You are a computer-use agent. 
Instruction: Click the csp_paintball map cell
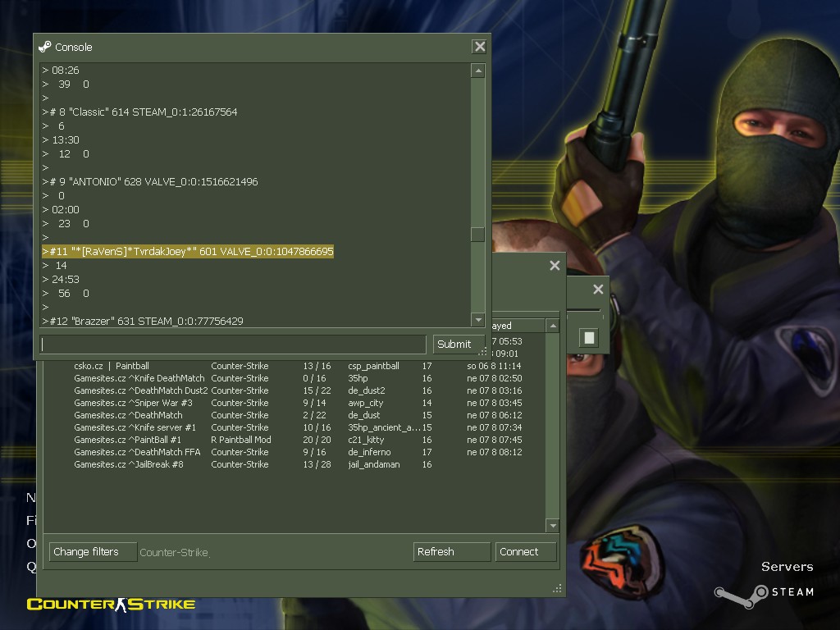coord(373,366)
